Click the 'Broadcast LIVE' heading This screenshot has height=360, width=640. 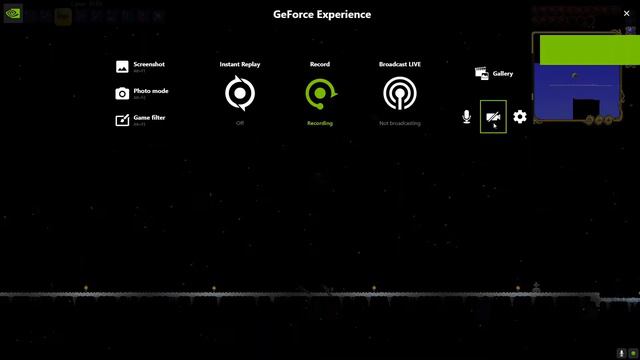pos(400,64)
